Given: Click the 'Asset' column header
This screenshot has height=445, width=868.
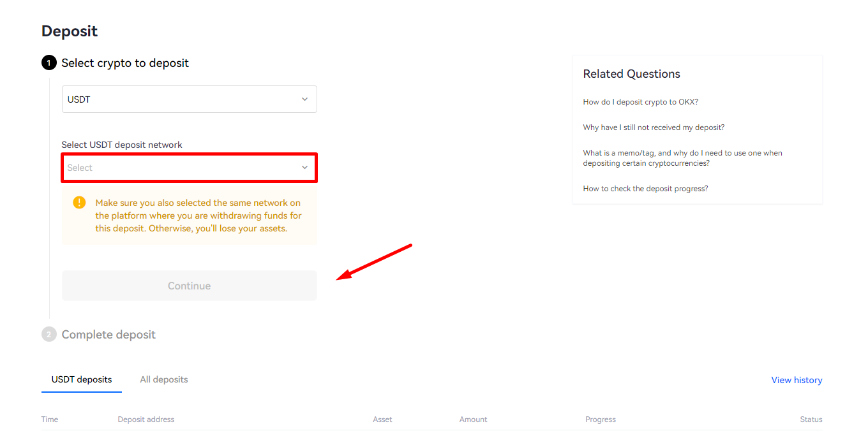Looking at the screenshot, I should [x=382, y=419].
